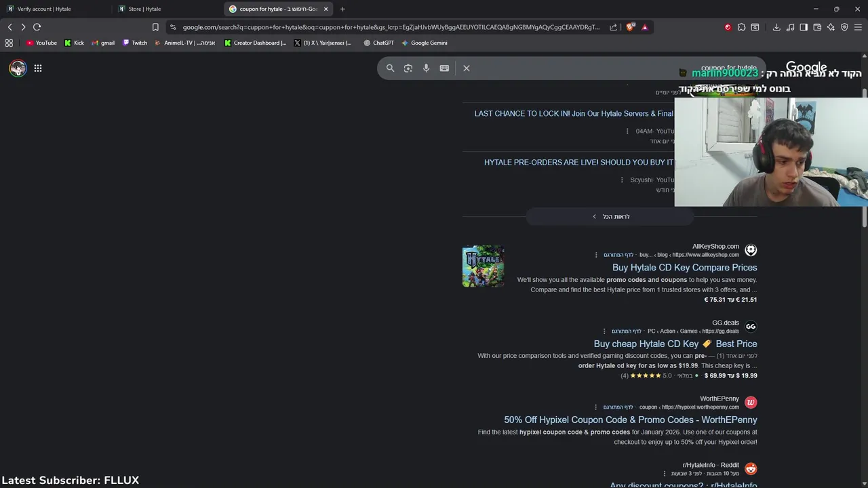Close the coupon for hytale tab
Image resolution: width=868 pixels, height=488 pixels.
pos(325,9)
